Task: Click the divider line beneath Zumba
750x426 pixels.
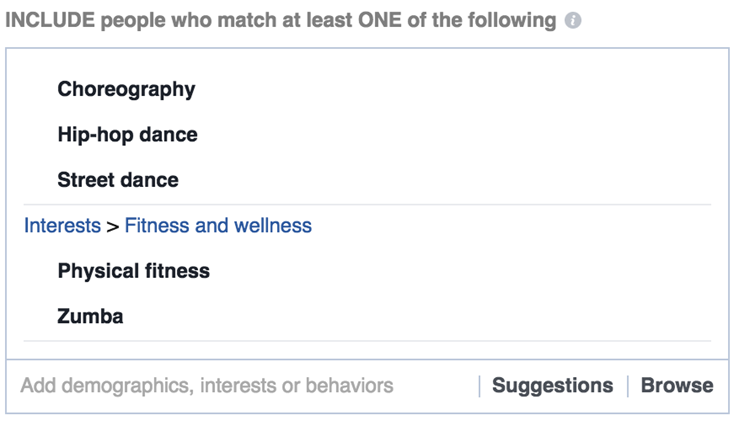Action: point(367,341)
